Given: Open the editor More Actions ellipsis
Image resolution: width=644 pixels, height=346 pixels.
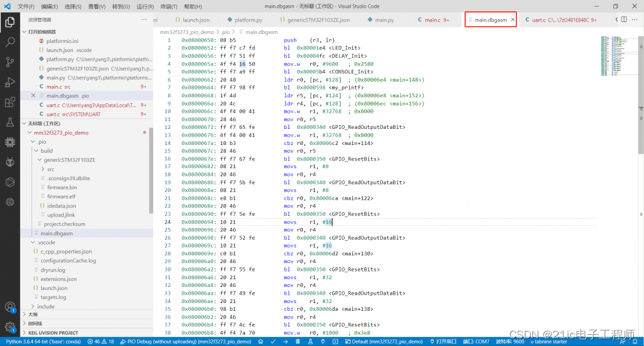Looking at the screenshot, I should (635, 19).
